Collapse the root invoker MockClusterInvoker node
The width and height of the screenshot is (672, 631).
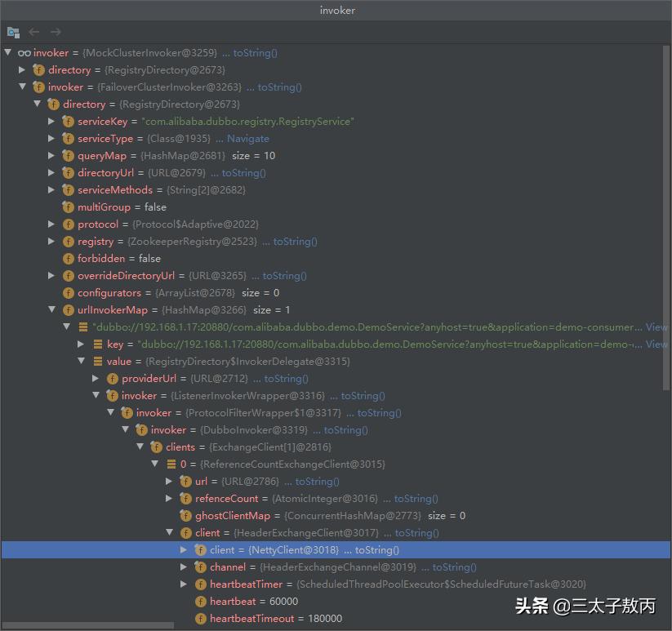[7, 52]
